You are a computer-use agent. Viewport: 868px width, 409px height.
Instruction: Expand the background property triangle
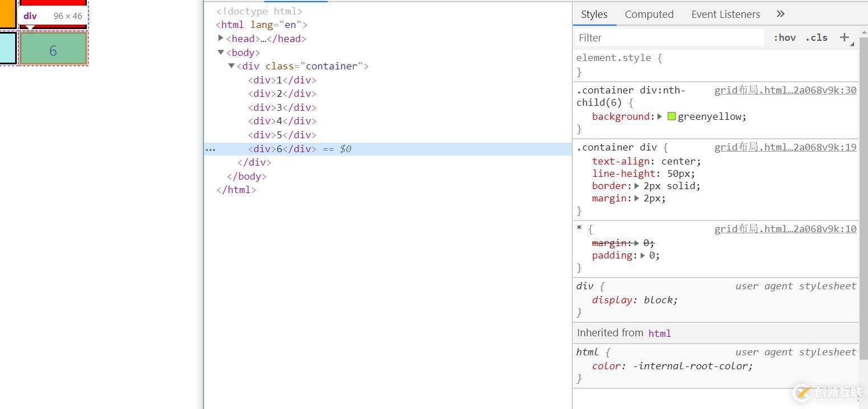(x=660, y=116)
